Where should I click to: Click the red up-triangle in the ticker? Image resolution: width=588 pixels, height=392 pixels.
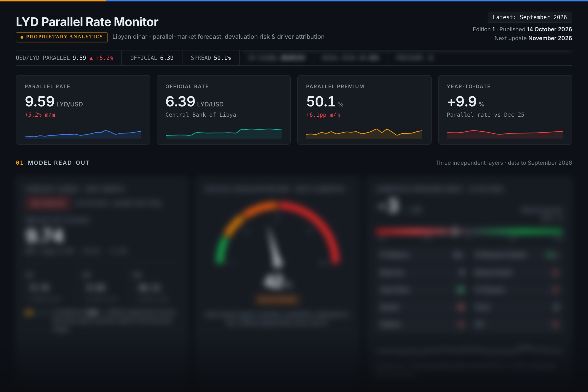[91, 58]
